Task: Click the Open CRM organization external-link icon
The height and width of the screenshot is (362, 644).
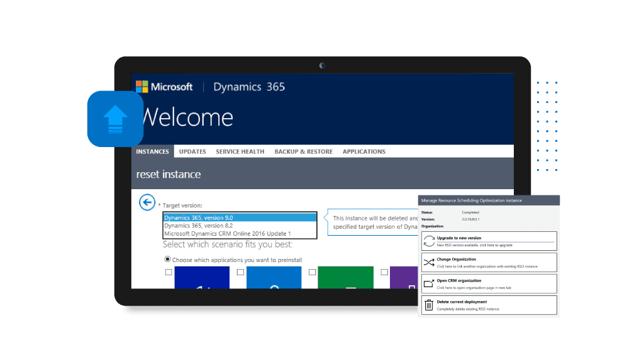Action: click(x=429, y=283)
